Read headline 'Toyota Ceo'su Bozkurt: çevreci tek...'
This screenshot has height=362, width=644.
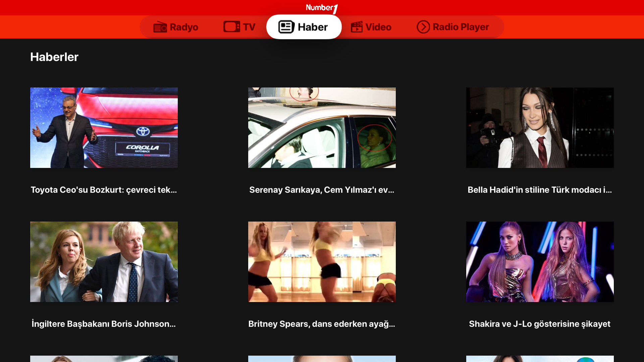[x=104, y=190]
